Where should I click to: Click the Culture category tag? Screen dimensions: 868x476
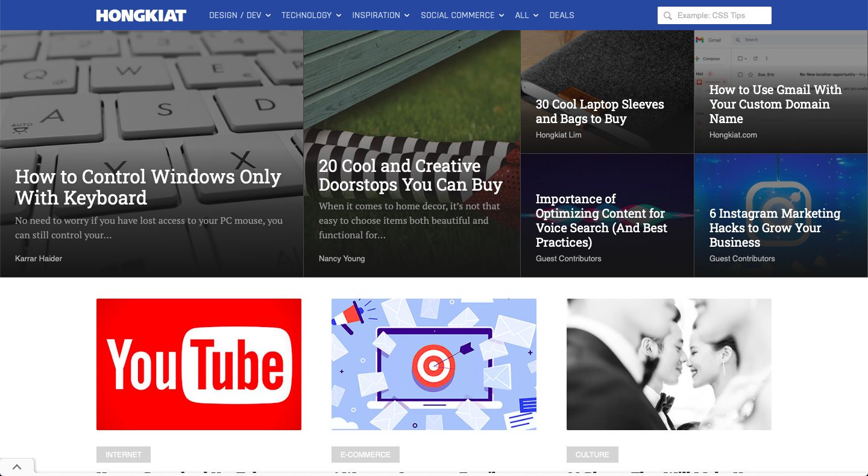point(593,454)
